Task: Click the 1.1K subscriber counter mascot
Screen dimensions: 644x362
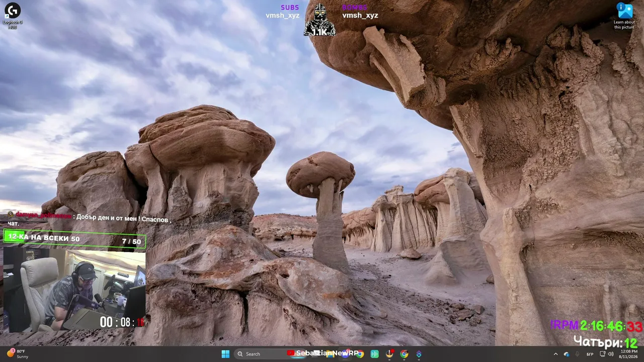Action: click(x=319, y=20)
